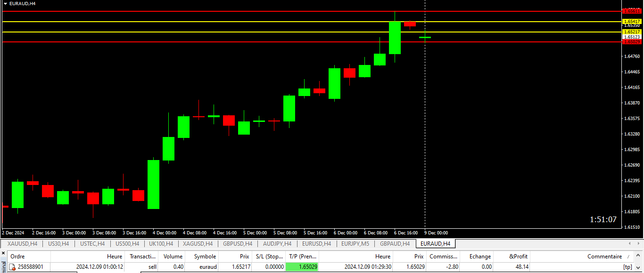Open the AUDJPY,H4 chart tab
The width and height of the screenshot is (644, 273).
(277, 244)
